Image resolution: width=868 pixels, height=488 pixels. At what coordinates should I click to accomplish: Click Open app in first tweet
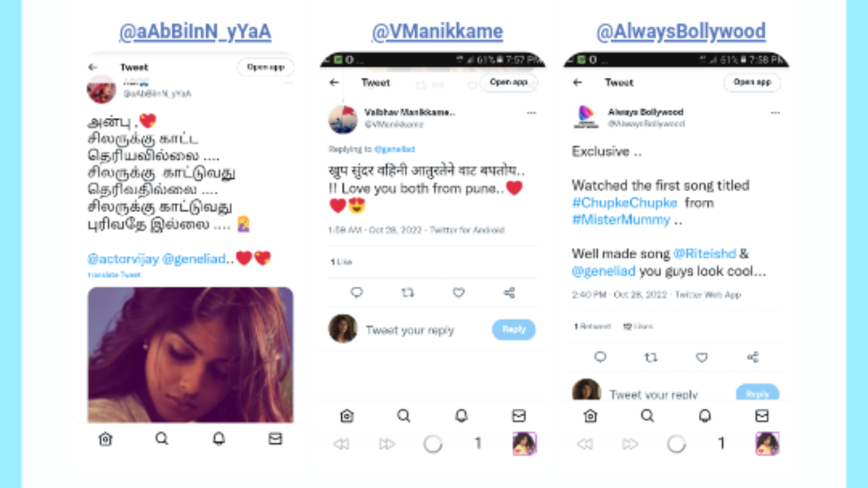(265, 67)
